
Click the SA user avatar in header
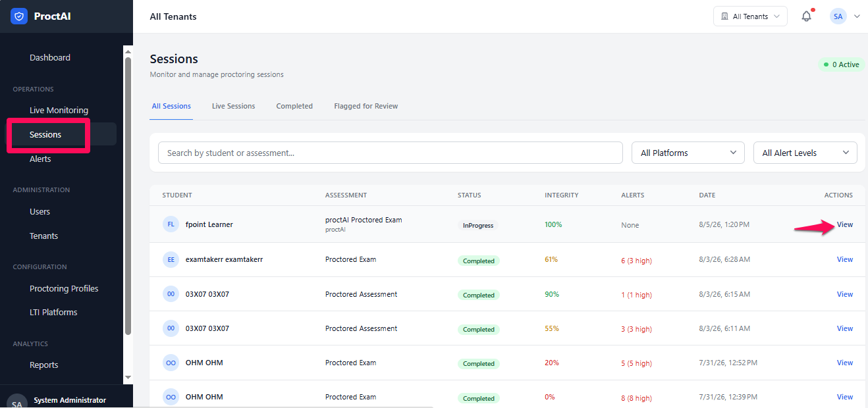coord(838,16)
